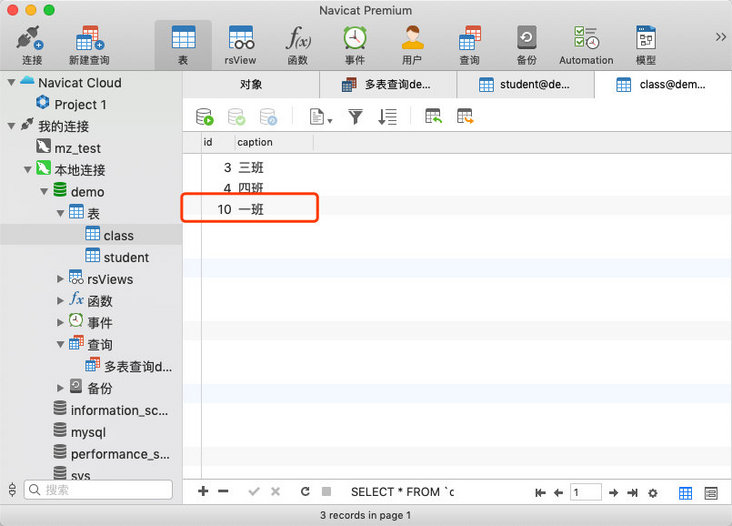This screenshot has width=732, height=526.
Task: Click the stop square button
Action: (326, 491)
